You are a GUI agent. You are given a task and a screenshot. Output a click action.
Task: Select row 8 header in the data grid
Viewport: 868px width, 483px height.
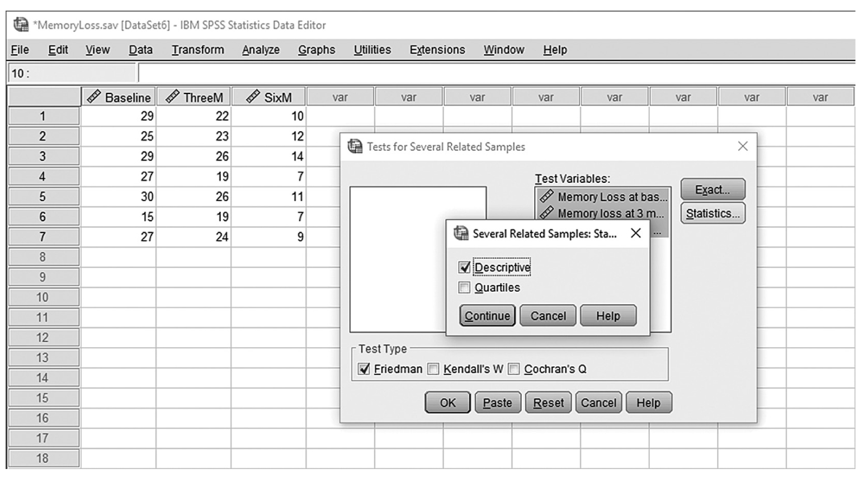click(43, 257)
